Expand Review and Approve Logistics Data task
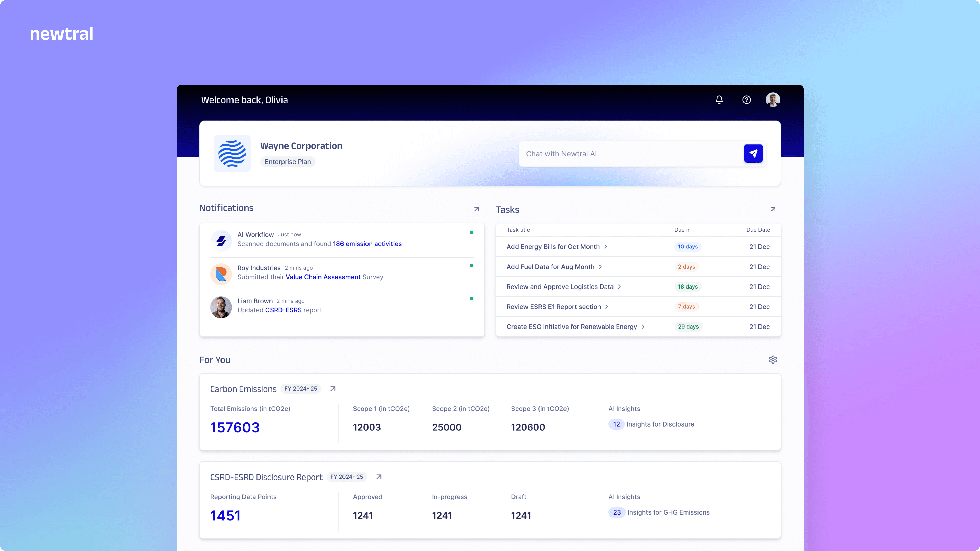Screen dimensions: 980x551 [x=619, y=287]
